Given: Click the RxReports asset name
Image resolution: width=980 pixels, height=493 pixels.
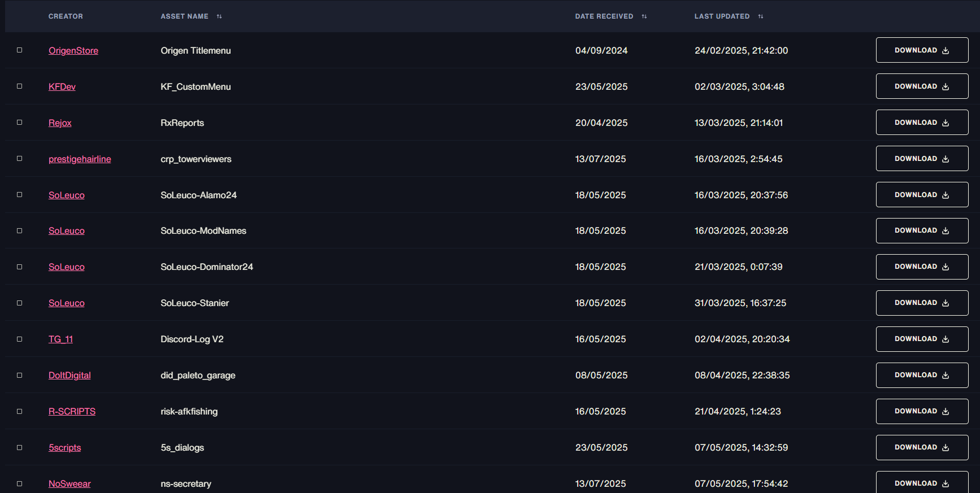Looking at the screenshot, I should click(x=182, y=123).
